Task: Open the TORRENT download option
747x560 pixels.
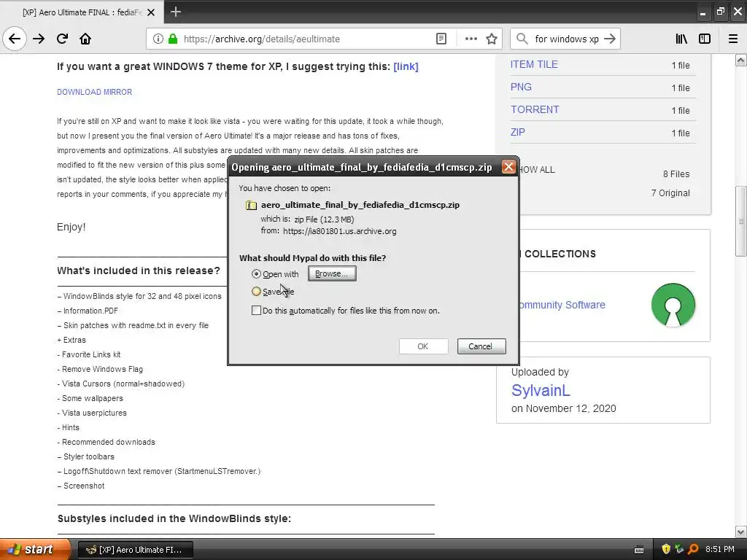Action: 535,109
